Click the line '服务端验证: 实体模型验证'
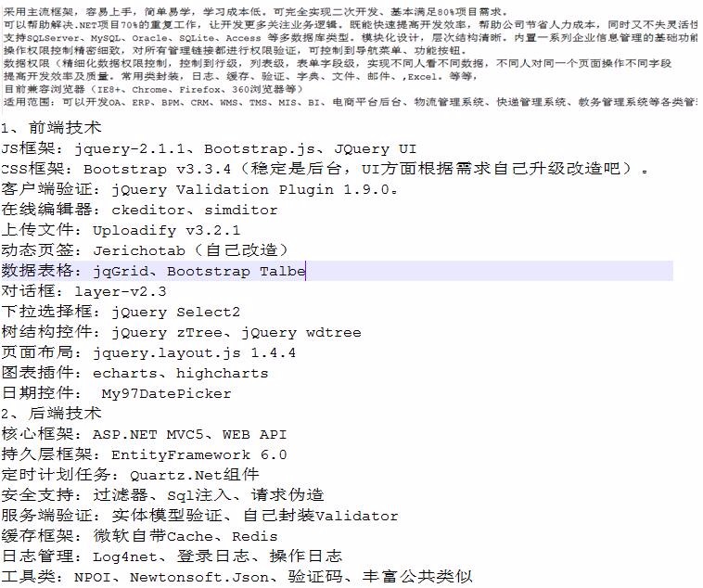 [199, 516]
